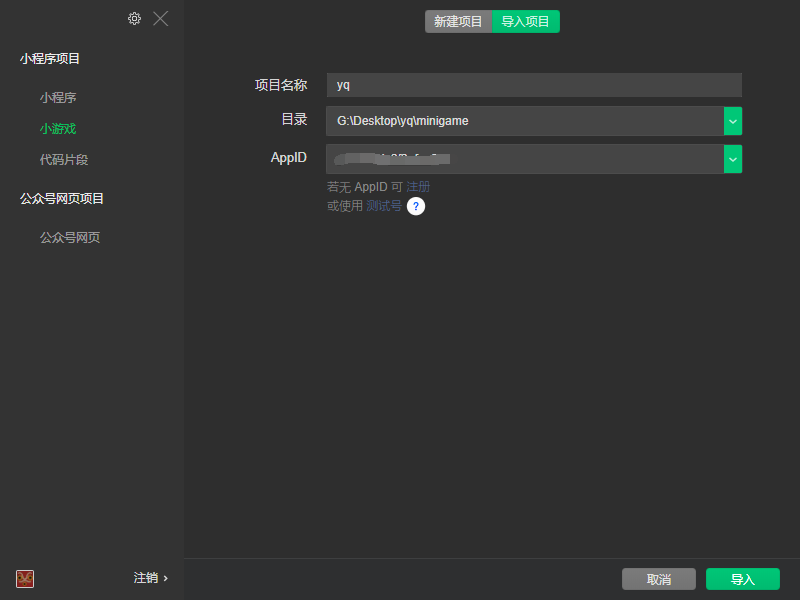Viewport: 800px width, 600px height.
Task: Select 公众号网页 in the sidebar
Action: click(70, 237)
